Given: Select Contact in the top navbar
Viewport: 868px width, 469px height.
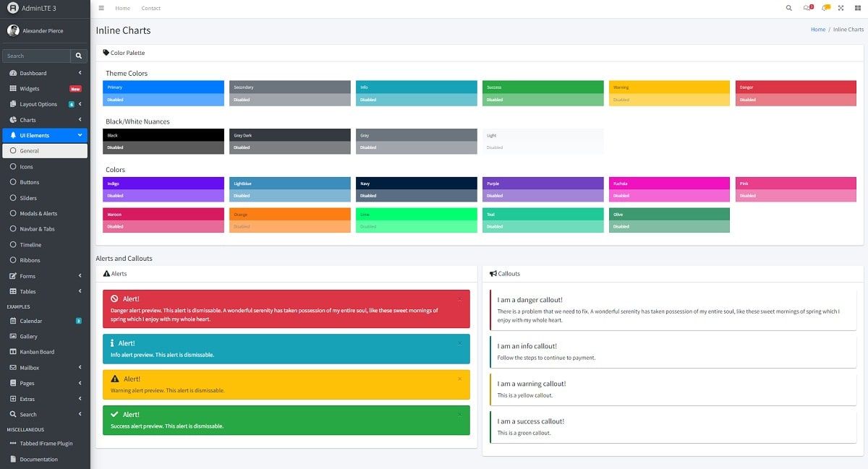Looking at the screenshot, I should click(x=150, y=8).
